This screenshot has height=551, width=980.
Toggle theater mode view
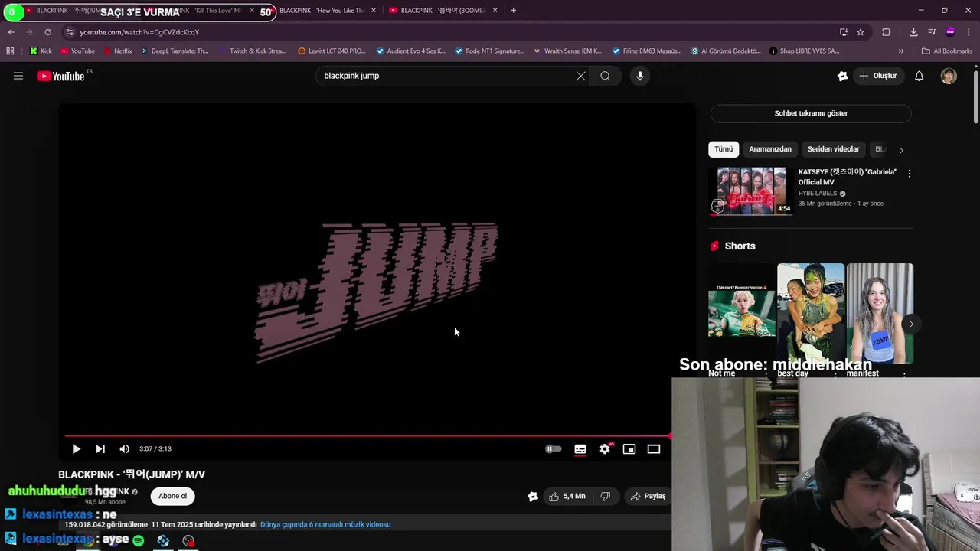(654, 449)
